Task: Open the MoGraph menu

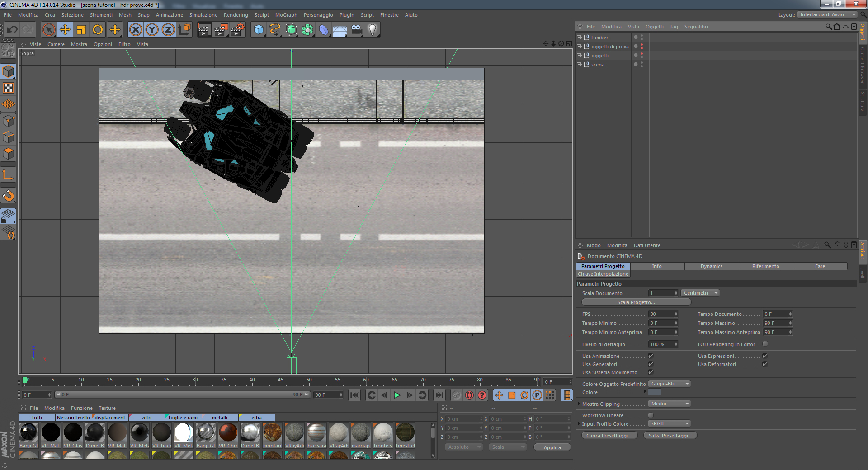Action: 286,15
